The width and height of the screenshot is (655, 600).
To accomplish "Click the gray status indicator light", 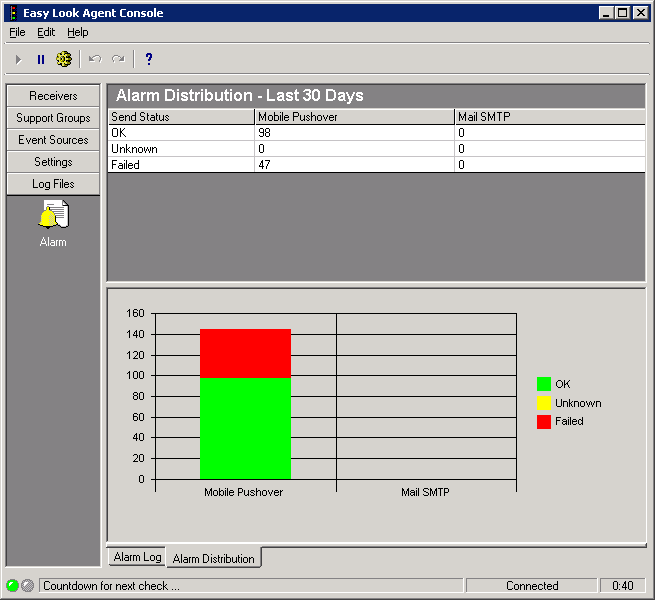I will [28, 585].
